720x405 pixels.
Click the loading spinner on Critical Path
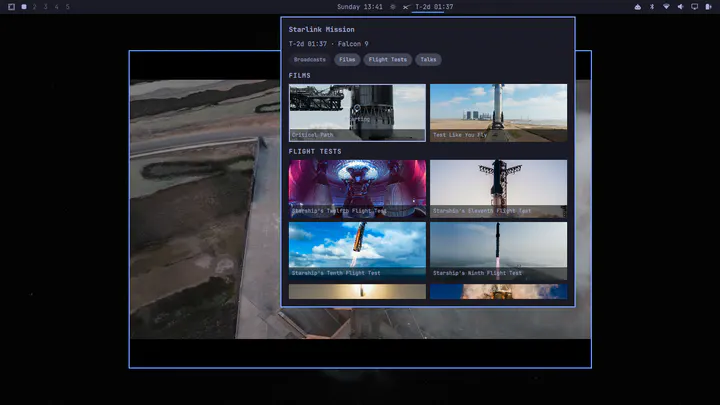(357, 108)
